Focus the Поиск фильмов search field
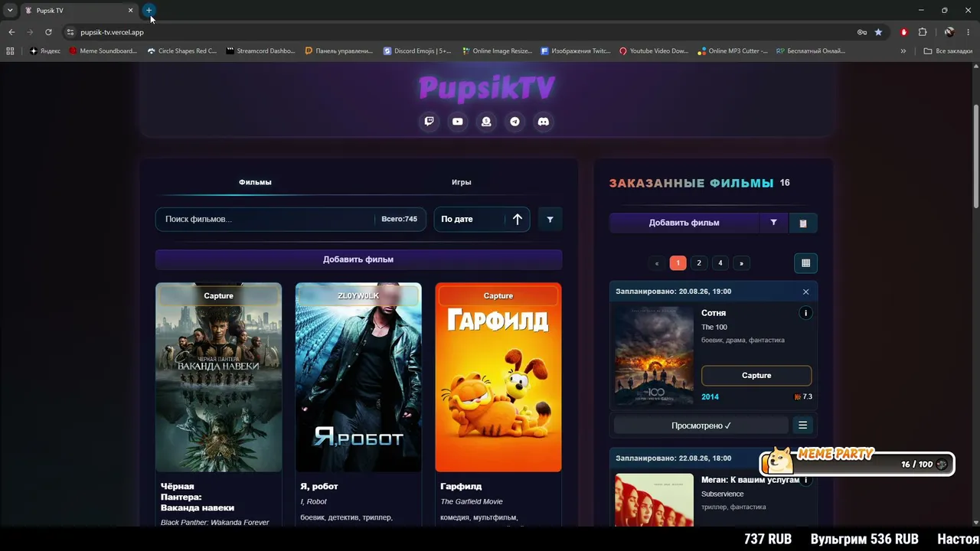The height and width of the screenshot is (551, 980). tap(264, 220)
